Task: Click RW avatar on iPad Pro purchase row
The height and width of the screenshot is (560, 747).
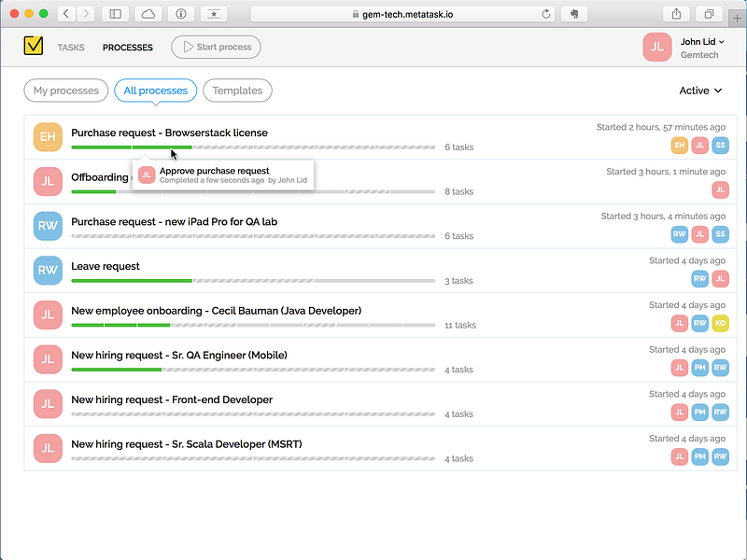Action: (x=48, y=226)
